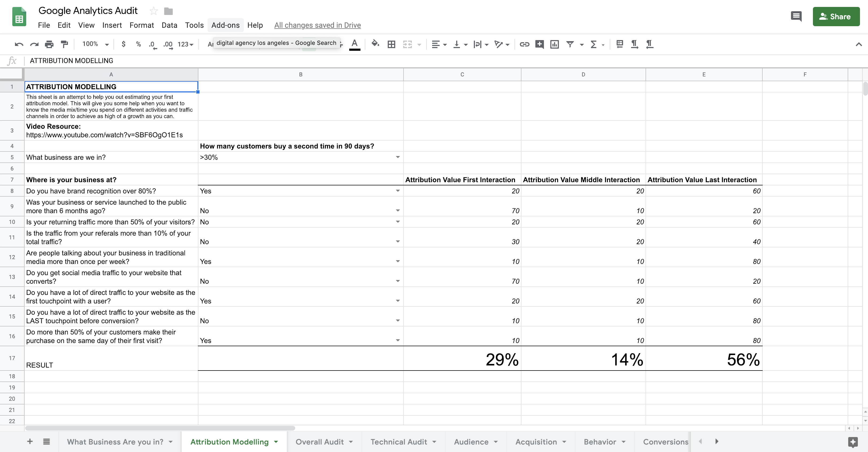Switch to the Audience sheet tab

pyautogui.click(x=471, y=442)
